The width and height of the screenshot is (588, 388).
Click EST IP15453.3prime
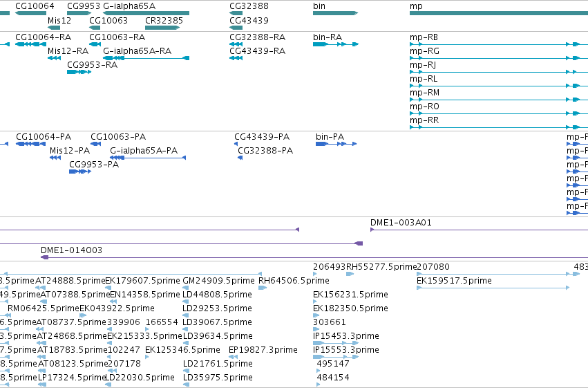pos(346,336)
